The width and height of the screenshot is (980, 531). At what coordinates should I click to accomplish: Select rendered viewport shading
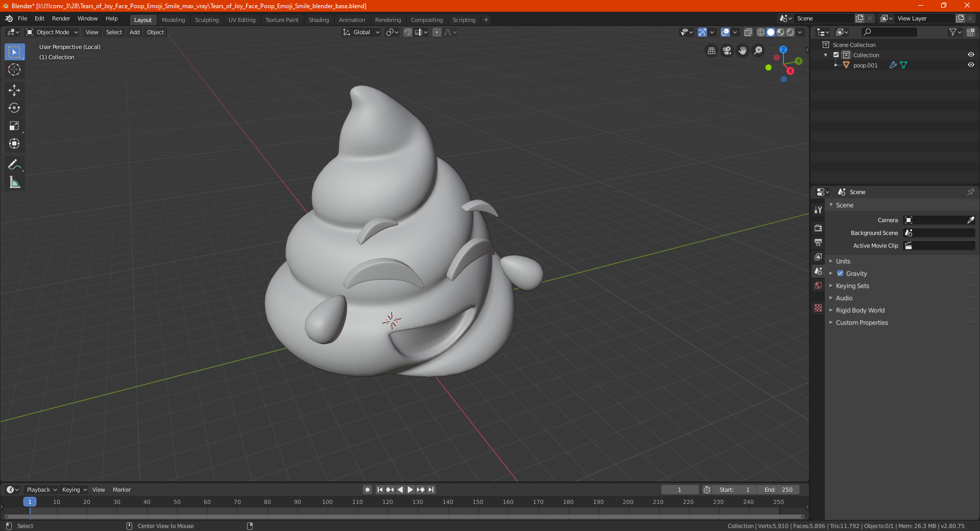tap(790, 32)
